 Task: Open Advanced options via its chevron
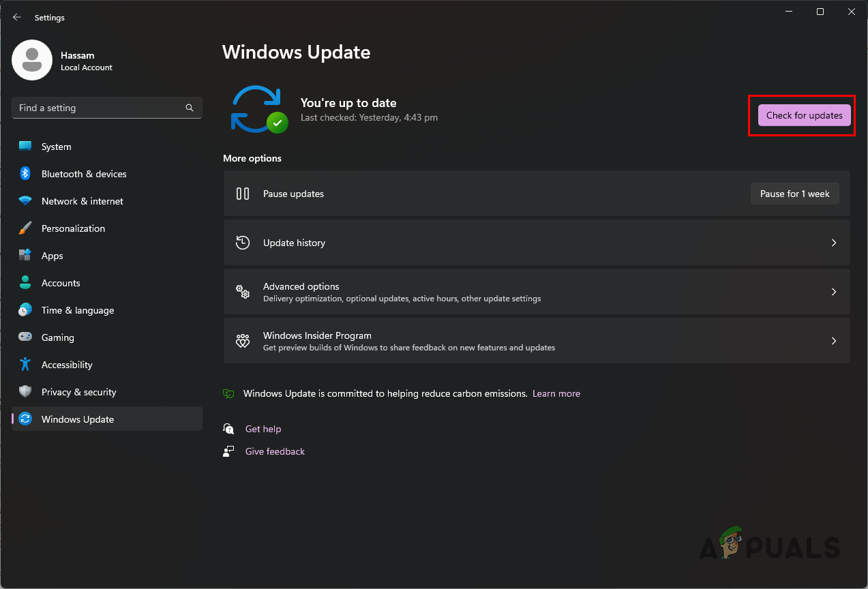pyautogui.click(x=833, y=291)
